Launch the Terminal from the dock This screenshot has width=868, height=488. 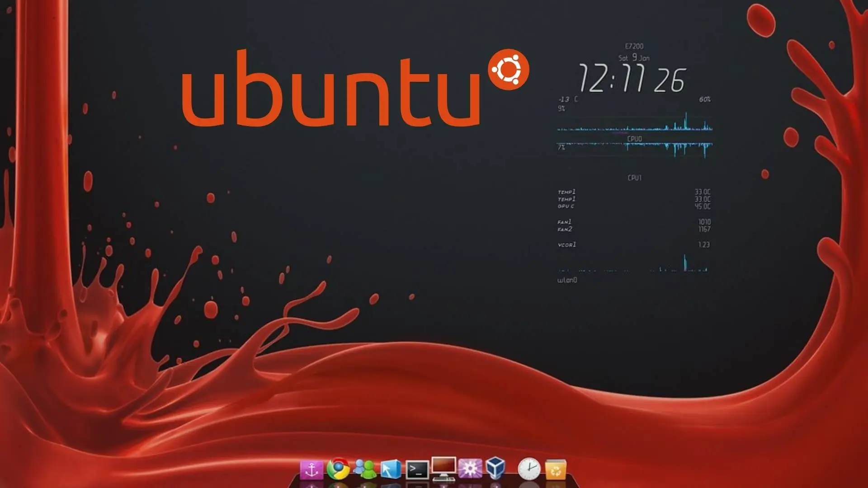[417, 470]
